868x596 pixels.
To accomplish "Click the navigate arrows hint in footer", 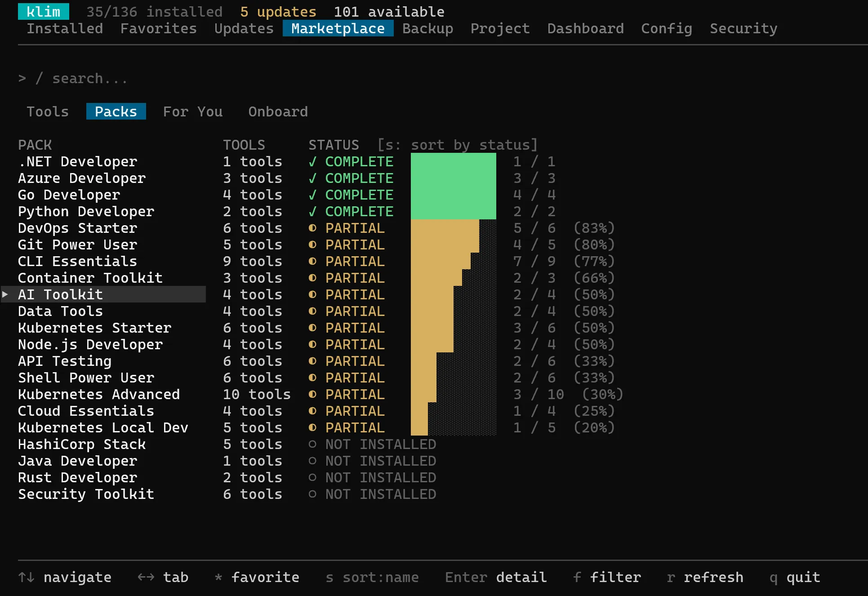I will [65, 577].
